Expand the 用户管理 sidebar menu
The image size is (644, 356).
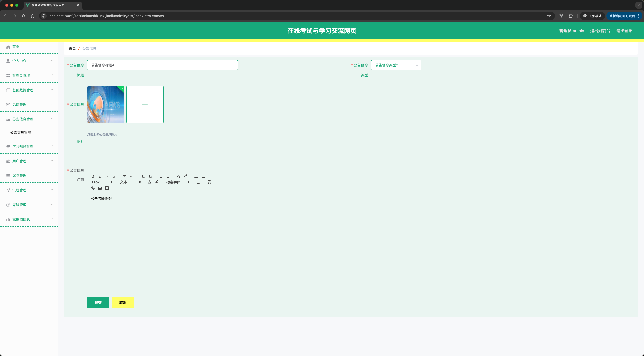click(29, 161)
